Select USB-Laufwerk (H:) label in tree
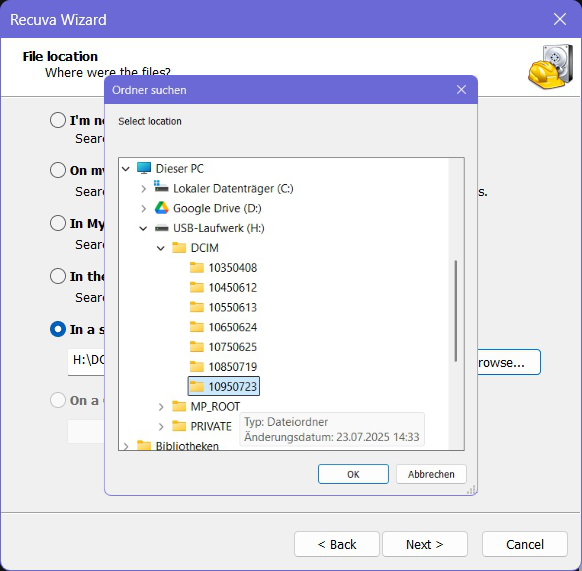Image resolution: width=582 pixels, height=571 pixels. point(219,228)
